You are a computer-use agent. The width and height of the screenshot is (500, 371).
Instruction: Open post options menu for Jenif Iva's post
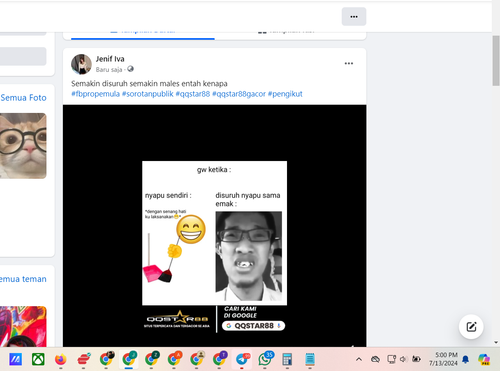pos(349,63)
